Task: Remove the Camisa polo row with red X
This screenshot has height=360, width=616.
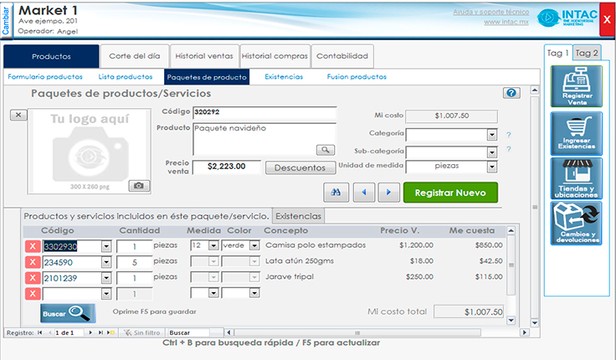Action: click(33, 246)
